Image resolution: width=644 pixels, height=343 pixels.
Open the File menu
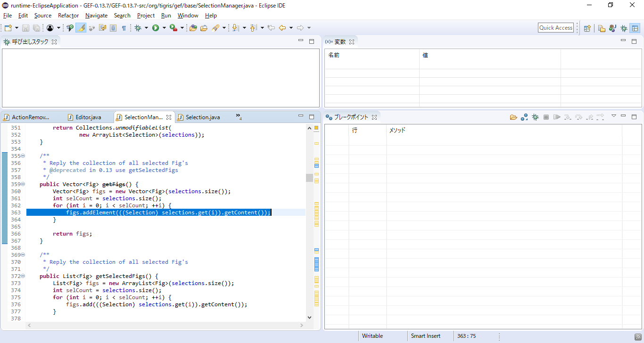[8, 16]
